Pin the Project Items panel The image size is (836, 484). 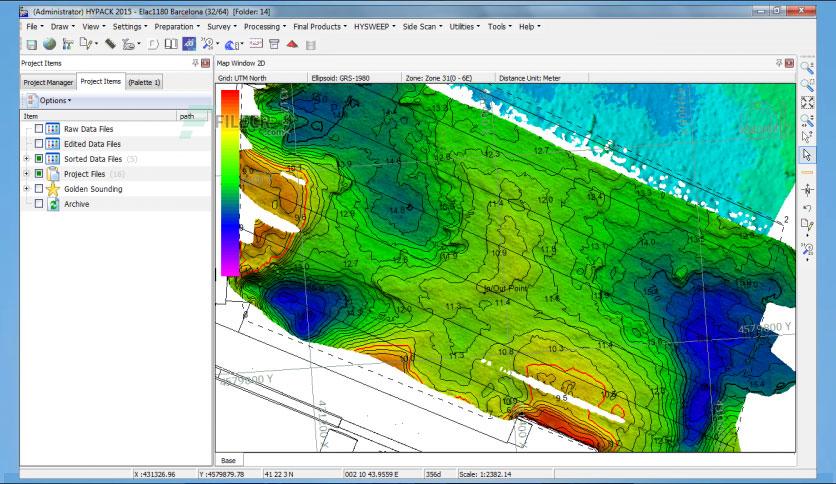pos(195,63)
